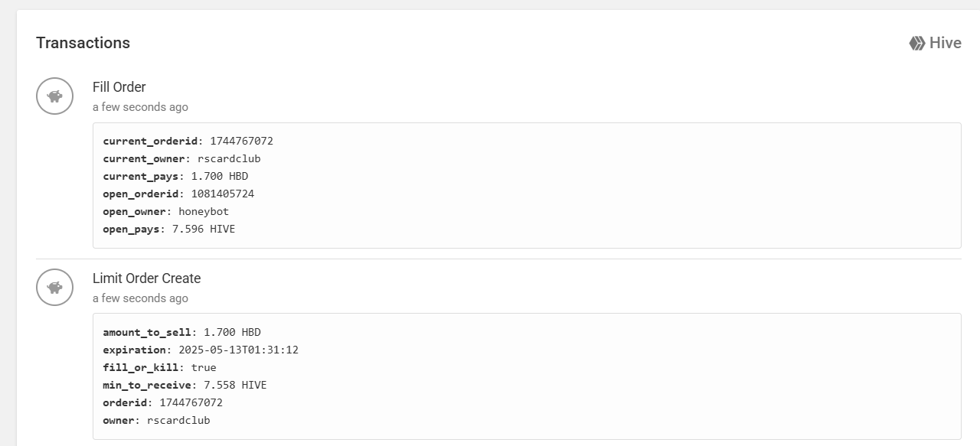The width and height of the screenshot is (980, 446).
Task: Click the piggy bank icon beside Fill Order
Action: pos(54,96)
